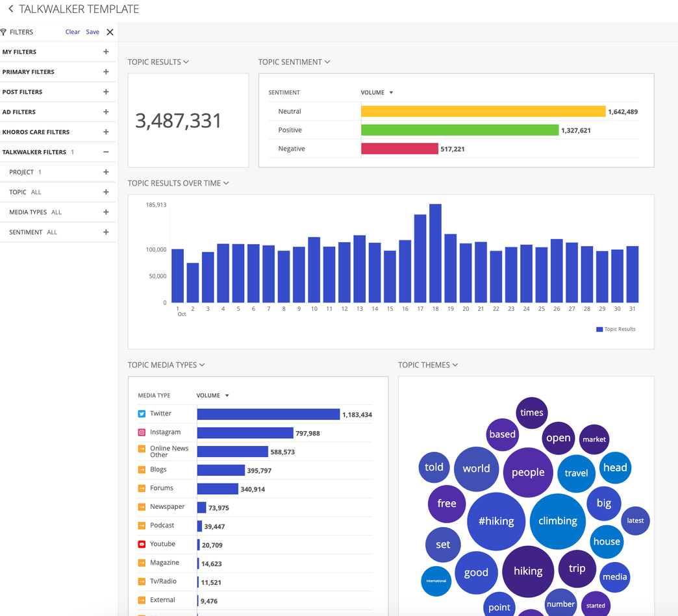Select the house theme bubble
This screenshot has height=616, width=678.
pos(607,541)
